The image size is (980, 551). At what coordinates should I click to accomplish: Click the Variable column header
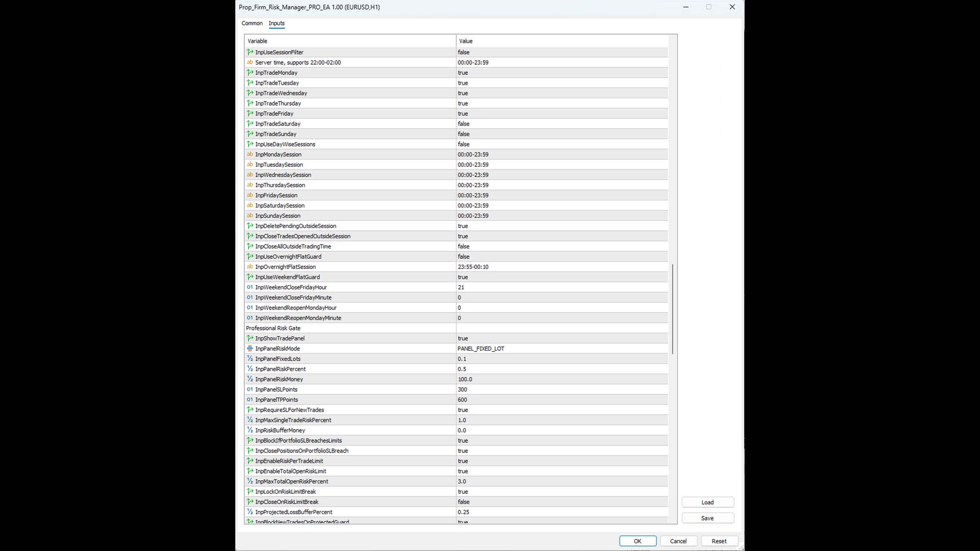(351, 41)
